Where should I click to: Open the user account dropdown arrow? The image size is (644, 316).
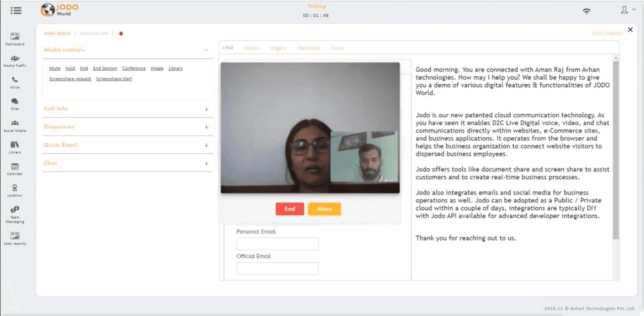click(x=634, y=9)
